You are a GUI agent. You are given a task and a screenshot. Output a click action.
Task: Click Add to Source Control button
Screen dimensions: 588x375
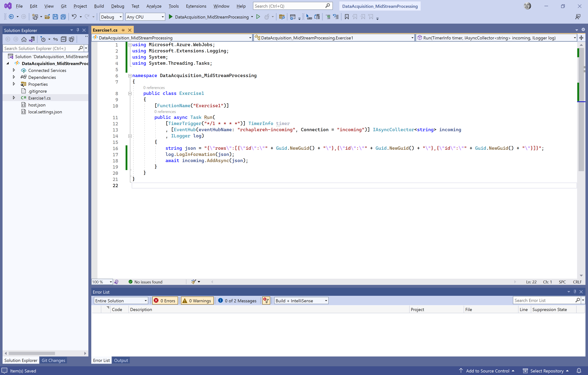[x=487, y=371]
